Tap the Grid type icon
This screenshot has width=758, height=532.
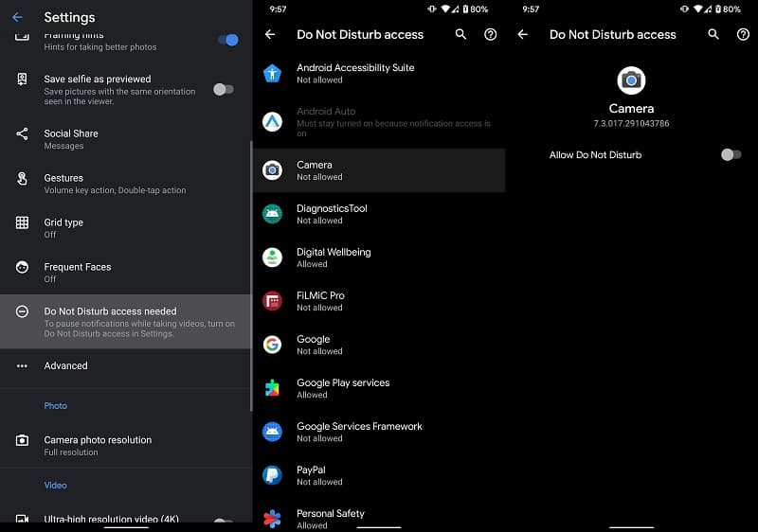22,222
